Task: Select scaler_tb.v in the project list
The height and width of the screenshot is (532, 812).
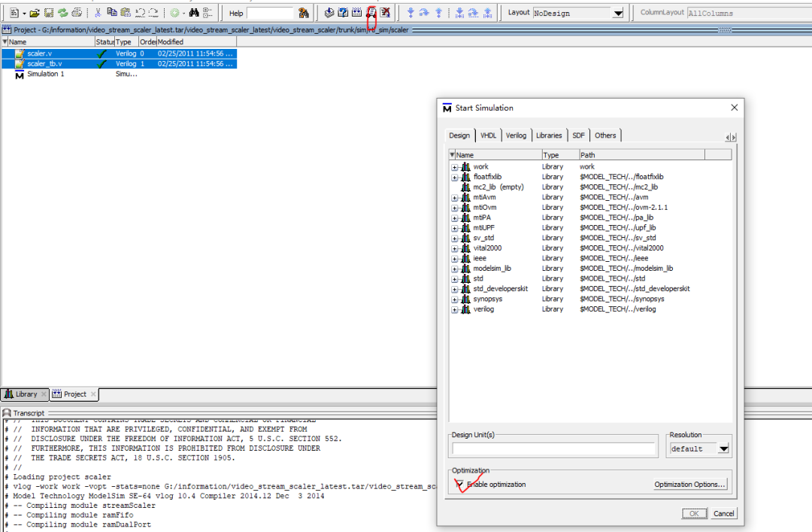Action: pos(119,64)
